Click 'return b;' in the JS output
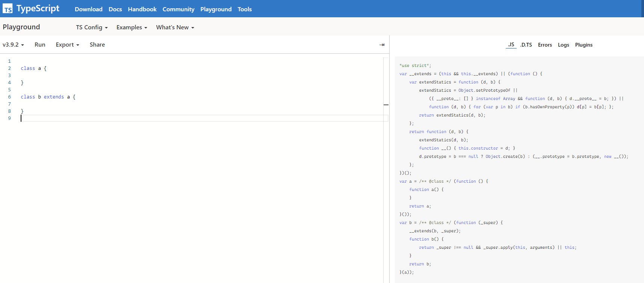Image resolution: width=644 pixels, height=283 pixels. (420, 264)
